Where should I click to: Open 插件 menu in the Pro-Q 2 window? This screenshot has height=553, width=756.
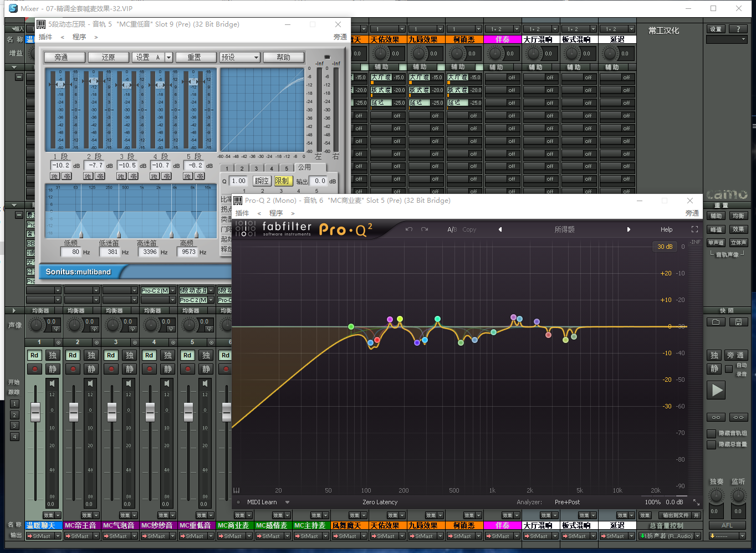[x=242, y=213]
